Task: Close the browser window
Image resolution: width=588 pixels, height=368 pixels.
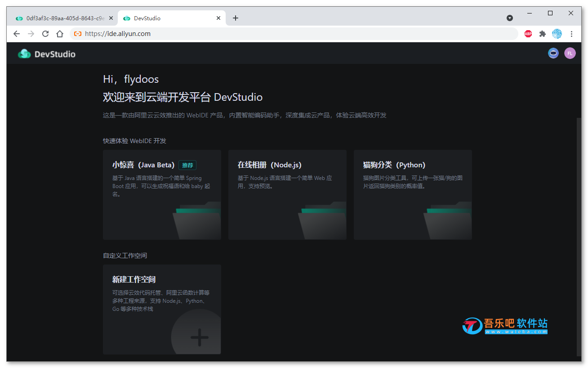Action: coord(571,13)
